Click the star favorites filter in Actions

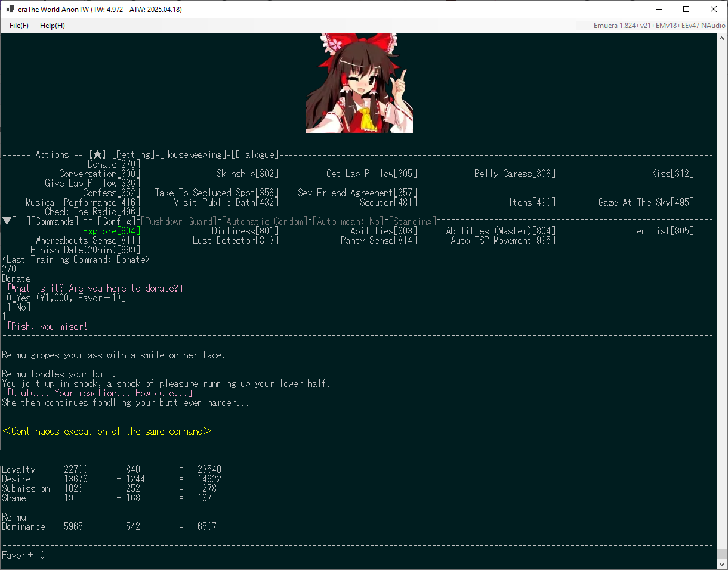[x=97, y=155]
